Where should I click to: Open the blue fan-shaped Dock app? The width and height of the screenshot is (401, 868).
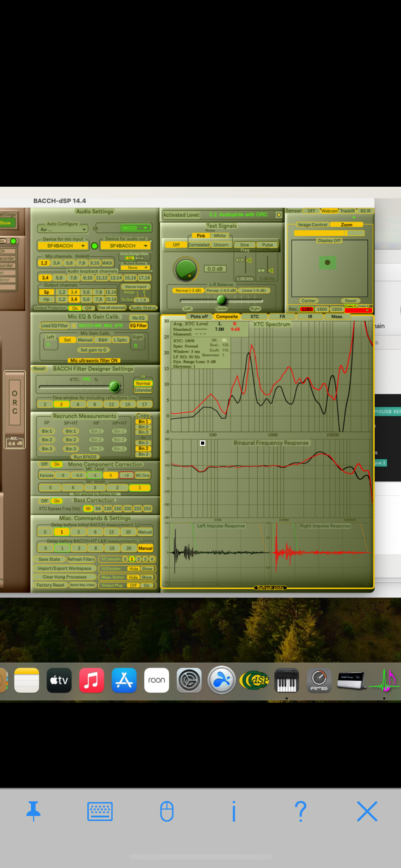222,680
